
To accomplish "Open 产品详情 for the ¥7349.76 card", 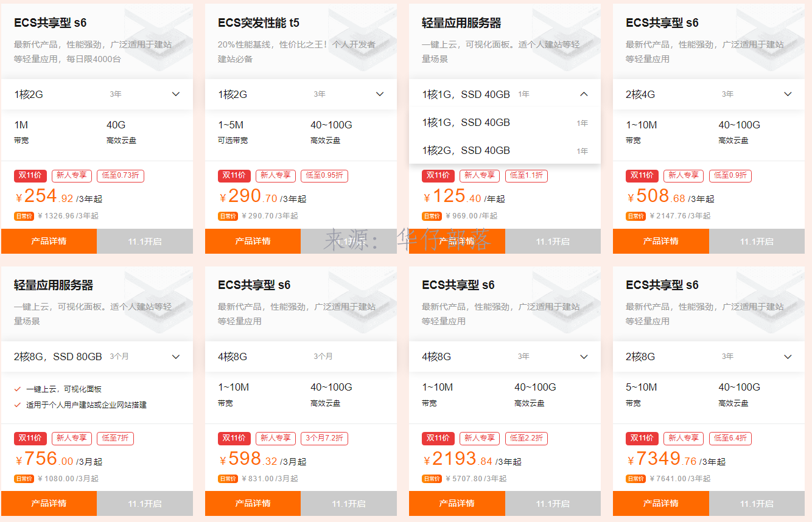I will 660,503.
